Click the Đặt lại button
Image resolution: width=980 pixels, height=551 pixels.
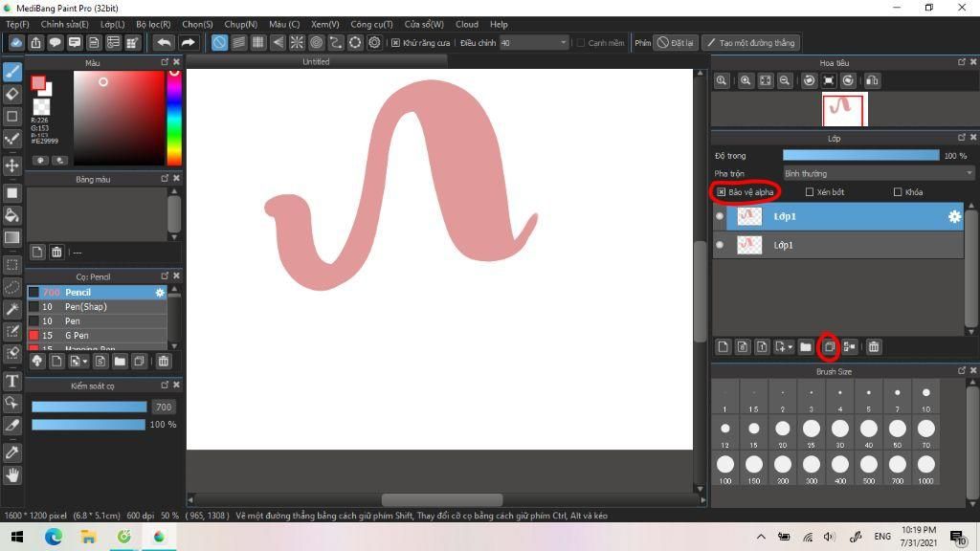(676, 42)
